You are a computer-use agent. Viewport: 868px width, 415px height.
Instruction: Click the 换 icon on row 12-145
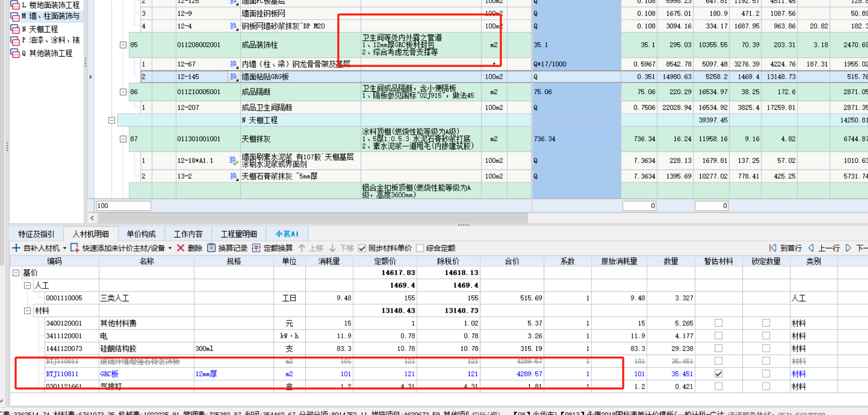coord(234,77)
